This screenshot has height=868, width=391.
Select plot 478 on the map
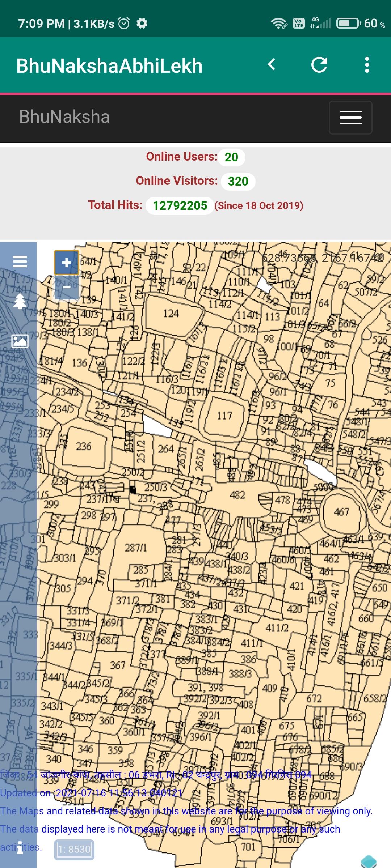point(282,500)
